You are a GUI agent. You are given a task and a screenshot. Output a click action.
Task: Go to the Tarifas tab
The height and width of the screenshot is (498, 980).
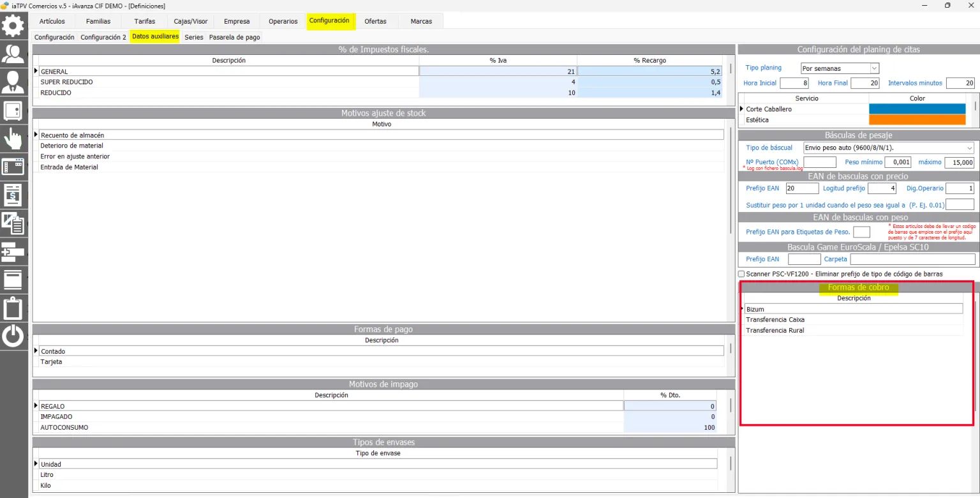145,21
